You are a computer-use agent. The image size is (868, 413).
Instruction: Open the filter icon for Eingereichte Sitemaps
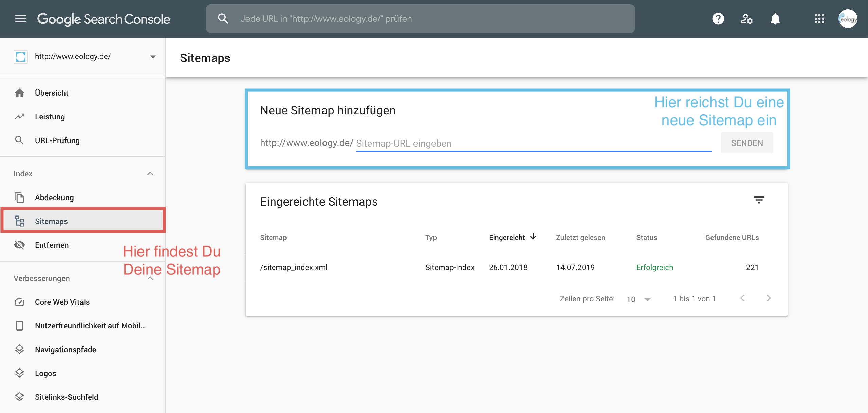(759, 200)
